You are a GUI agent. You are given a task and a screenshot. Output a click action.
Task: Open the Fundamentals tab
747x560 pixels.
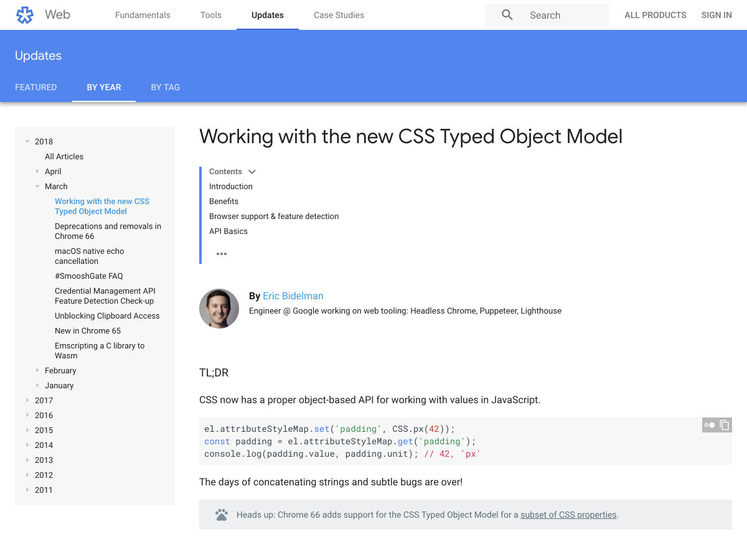tap(143, 15)
